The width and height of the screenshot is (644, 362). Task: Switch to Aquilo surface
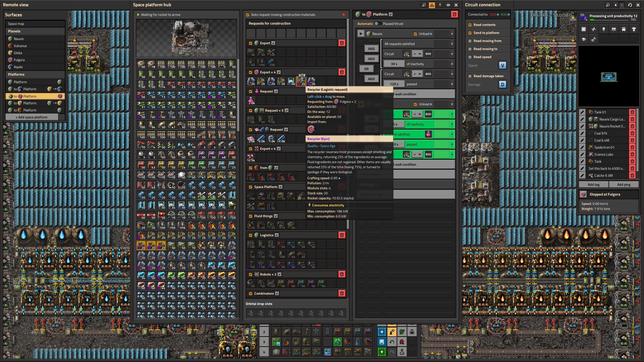[35, 67]
